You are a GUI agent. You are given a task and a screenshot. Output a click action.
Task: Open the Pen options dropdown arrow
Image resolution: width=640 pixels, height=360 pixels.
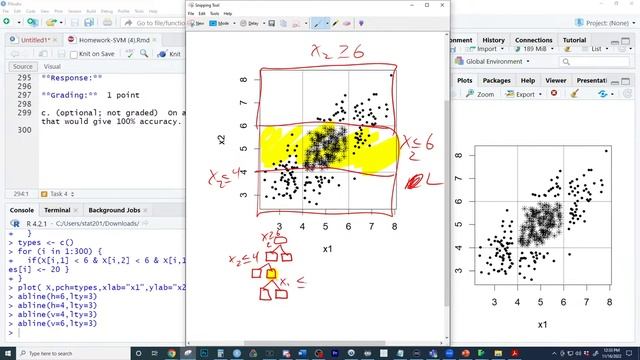point(327,23)
